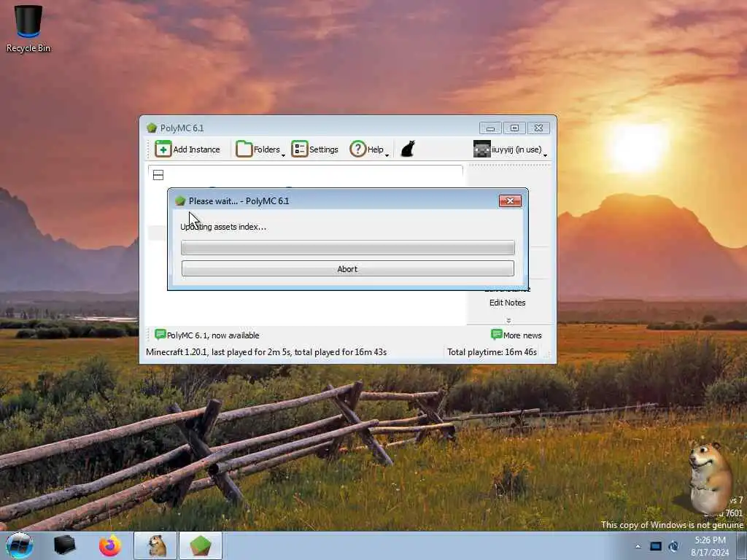
Task: Open the iiuyyiij account dropdown
Action: click(x=510, y=149)
